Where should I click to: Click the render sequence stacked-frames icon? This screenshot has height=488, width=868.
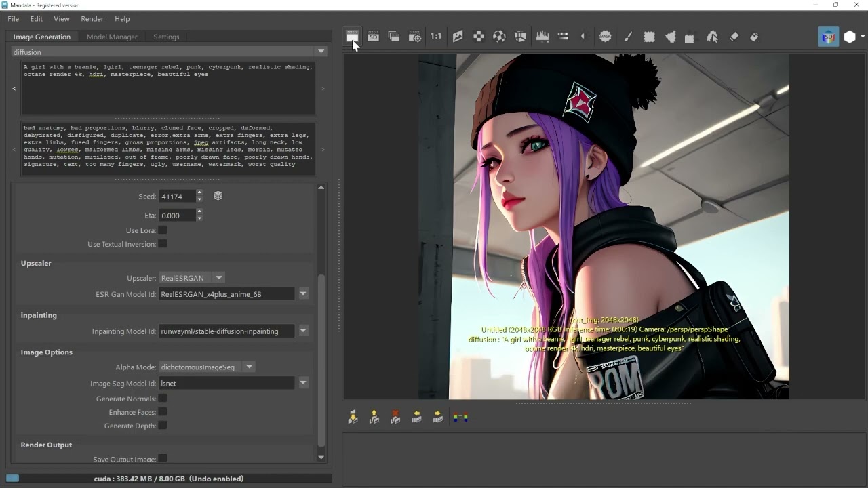pyautogui.click(x=394, y=37)
